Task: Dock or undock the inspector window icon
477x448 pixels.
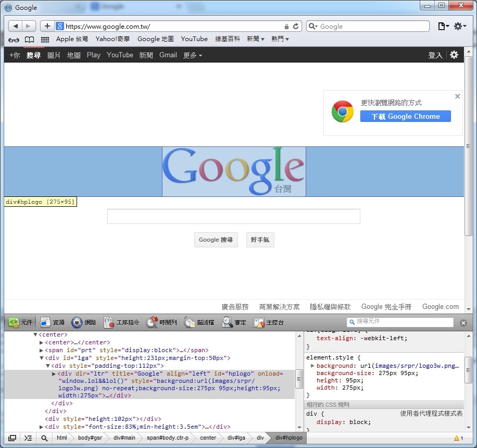Action: pos(12,438)
